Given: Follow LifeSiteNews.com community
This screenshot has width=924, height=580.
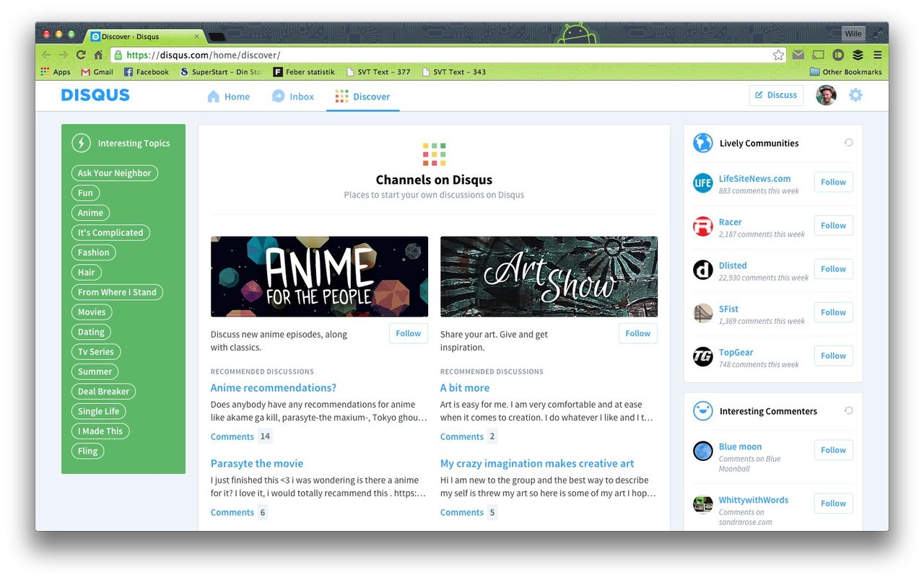Looking at the screenshot, I should pyautogui.click(x=833, y=182).
